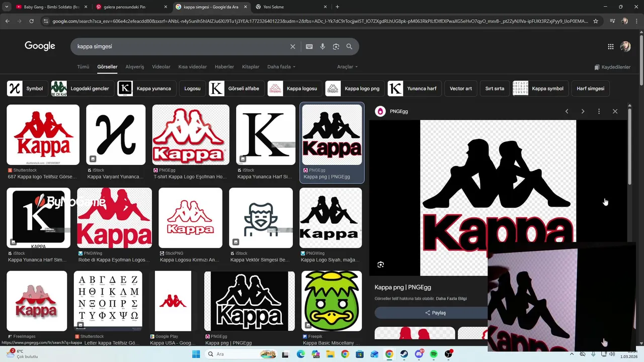Filter by the 'Vector art' chip
The width and height of the screenshot is (644, 362).
[x=461, y=88]
